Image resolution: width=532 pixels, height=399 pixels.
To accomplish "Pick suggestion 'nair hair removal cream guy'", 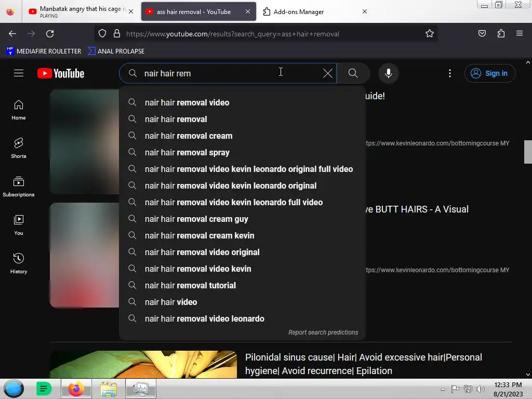I will (x=242, y=219).
